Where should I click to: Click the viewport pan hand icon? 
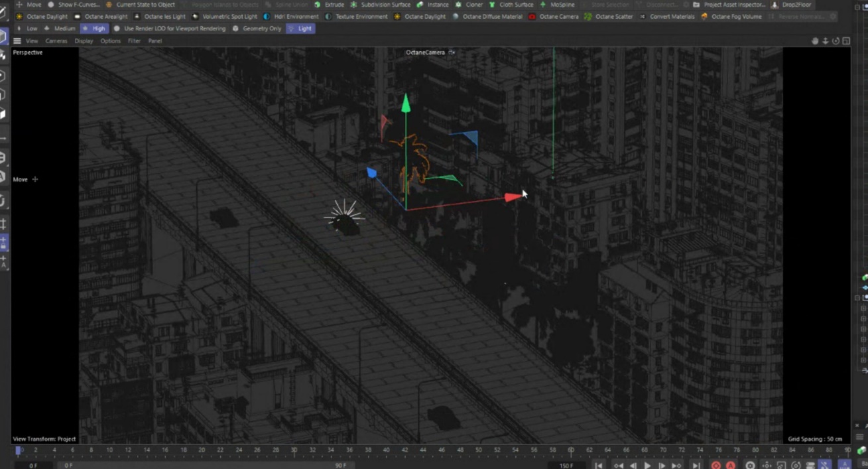tap(815, 41)
